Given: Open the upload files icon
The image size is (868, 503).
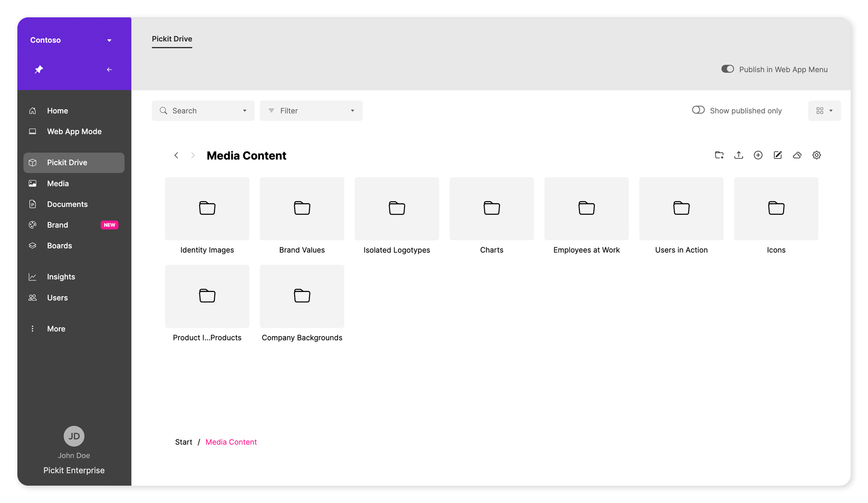Looking at the screenshot, I should click(x=739, y=155).
